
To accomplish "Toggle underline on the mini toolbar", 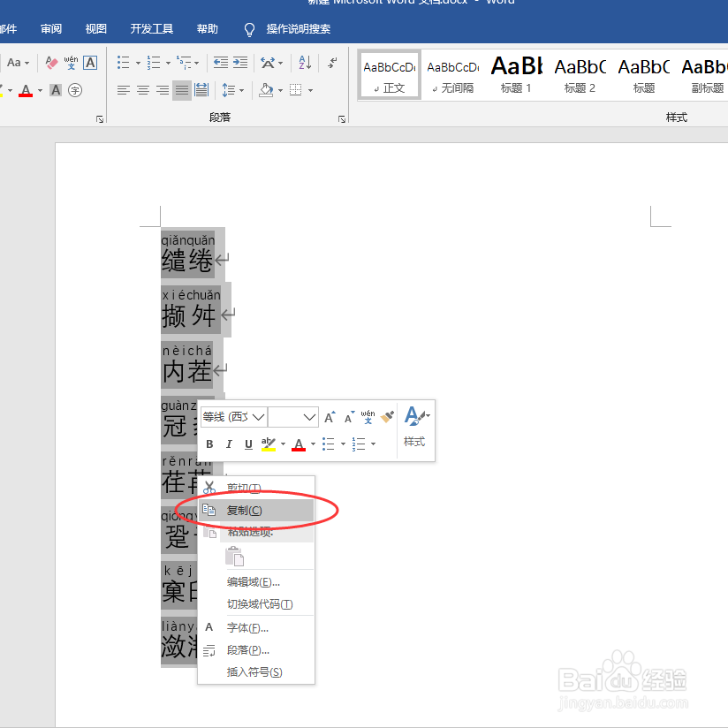I will [x=248, y=443].
